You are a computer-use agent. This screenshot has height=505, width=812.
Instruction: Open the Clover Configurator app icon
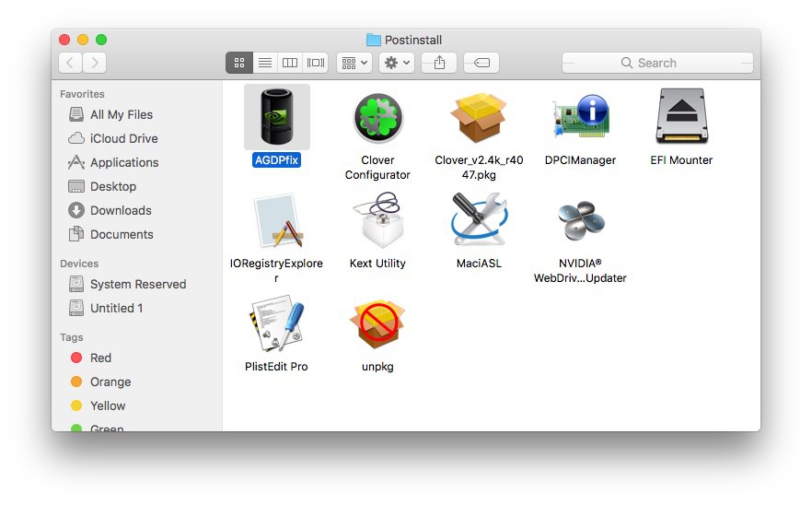tap(377, 118)
